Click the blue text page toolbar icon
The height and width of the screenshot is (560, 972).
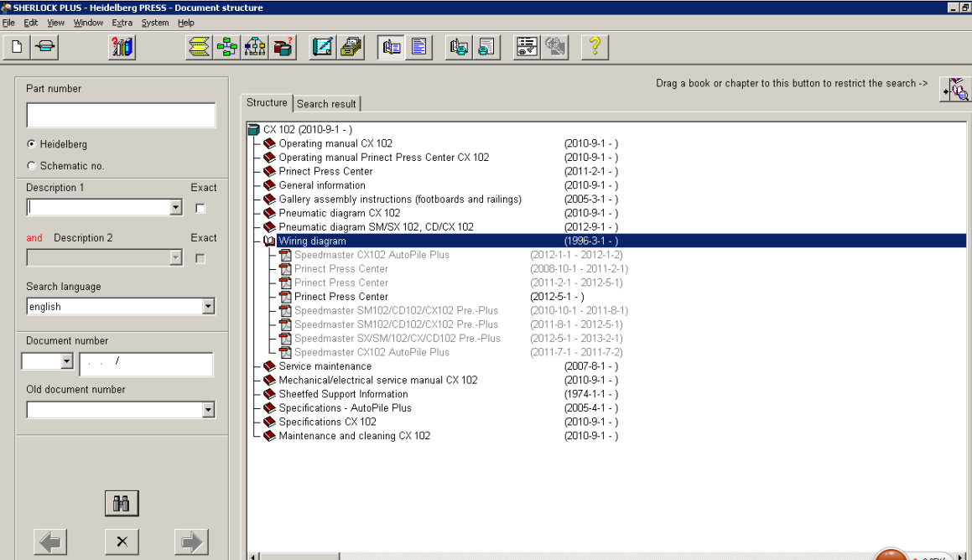click(419, 47)
